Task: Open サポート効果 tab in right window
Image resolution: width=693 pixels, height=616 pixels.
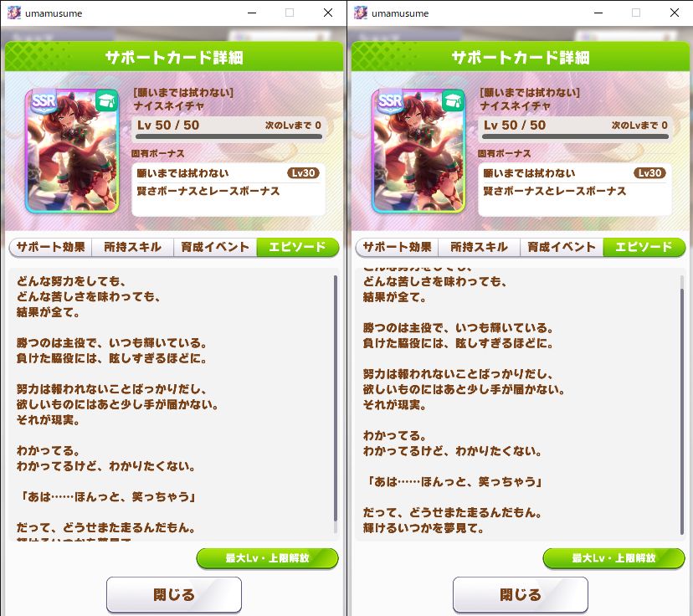Action: pyautogui.click(x=397, y=247)
